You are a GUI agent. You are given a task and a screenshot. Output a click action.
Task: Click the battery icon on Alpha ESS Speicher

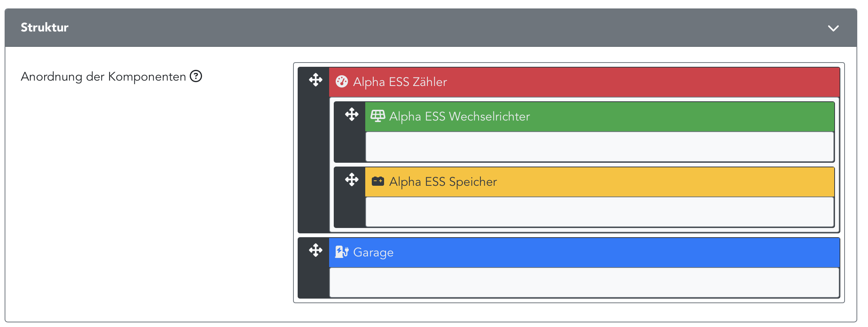click(x=378, y=181)
